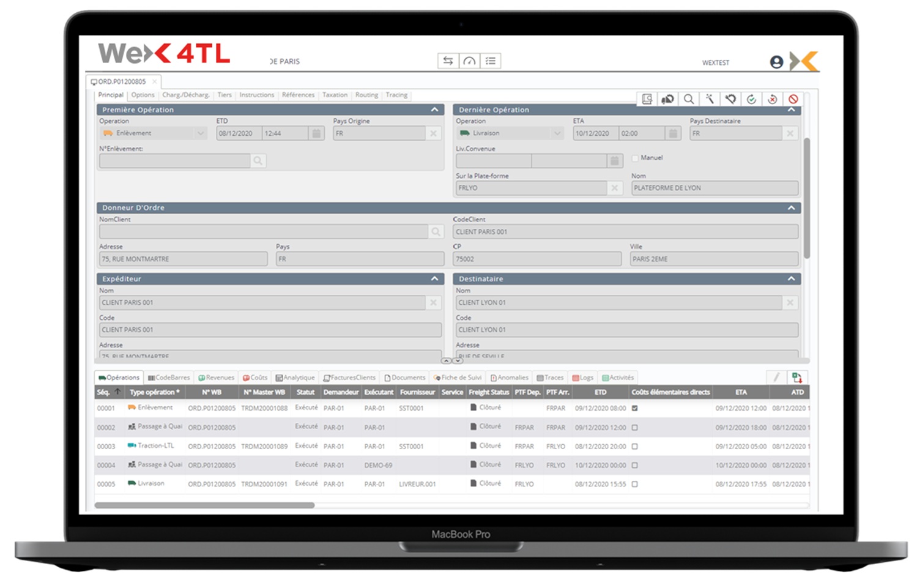Click the magic wand toolbar icon
Viewport: 917px width, 588px height.
[709, 99]
